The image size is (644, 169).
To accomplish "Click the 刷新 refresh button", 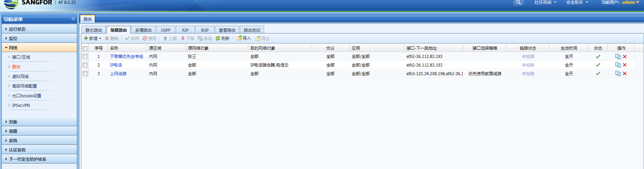I will 223,38.
